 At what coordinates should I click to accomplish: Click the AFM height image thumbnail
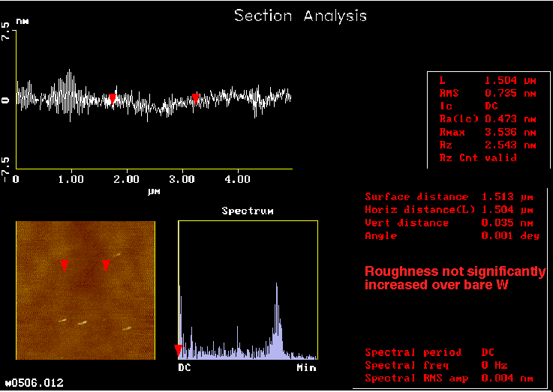(86, 290)
